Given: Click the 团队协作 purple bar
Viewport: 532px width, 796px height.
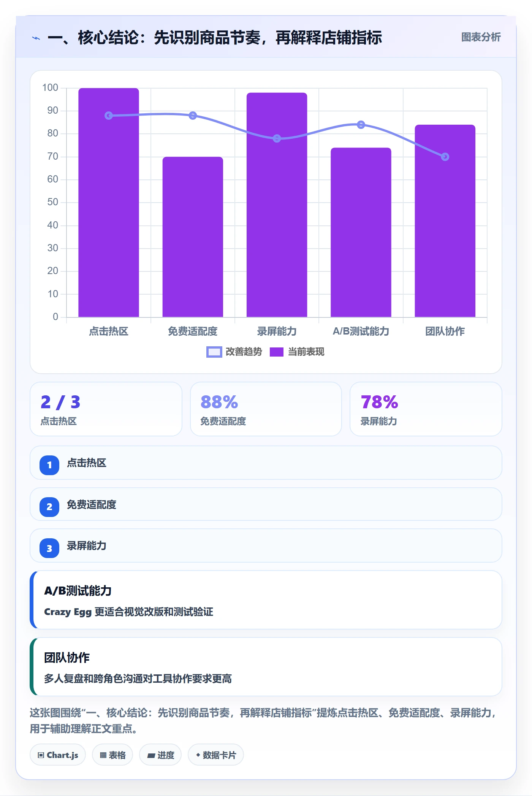Looking at the screenshot, I should coord(445,221).
